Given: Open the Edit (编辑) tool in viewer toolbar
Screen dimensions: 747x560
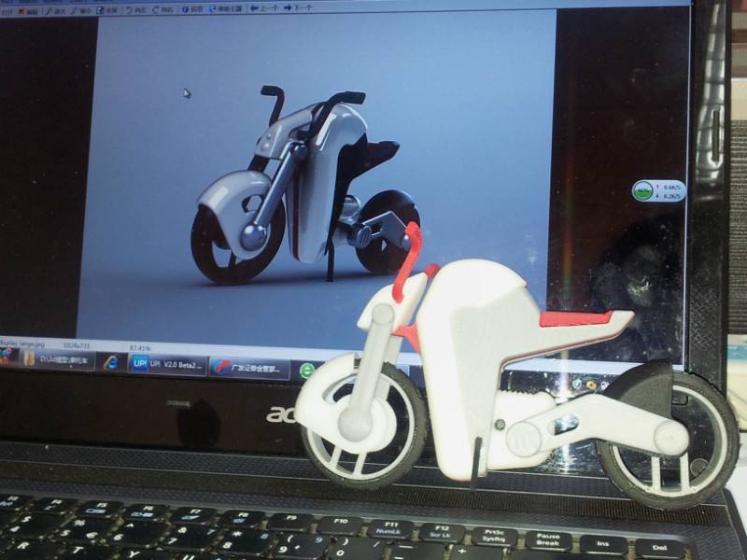Looking at the screenshot, I should pos(31,10).
